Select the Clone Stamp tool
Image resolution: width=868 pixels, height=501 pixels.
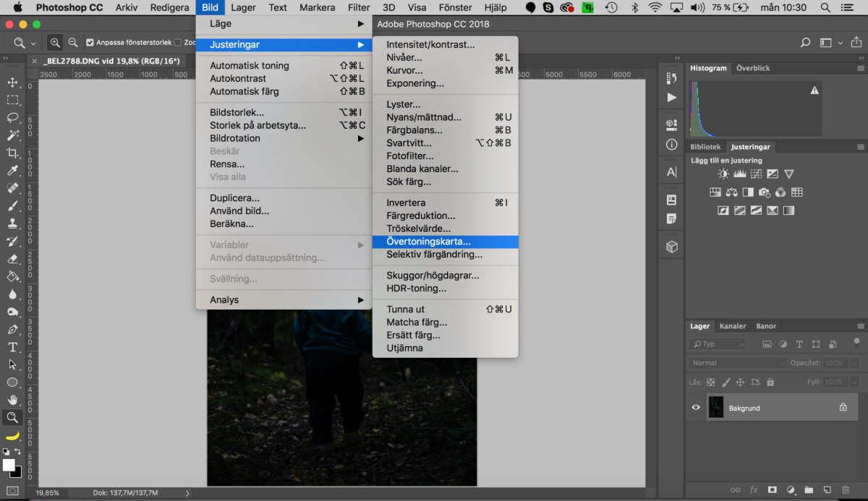click(x=13, y=223)
